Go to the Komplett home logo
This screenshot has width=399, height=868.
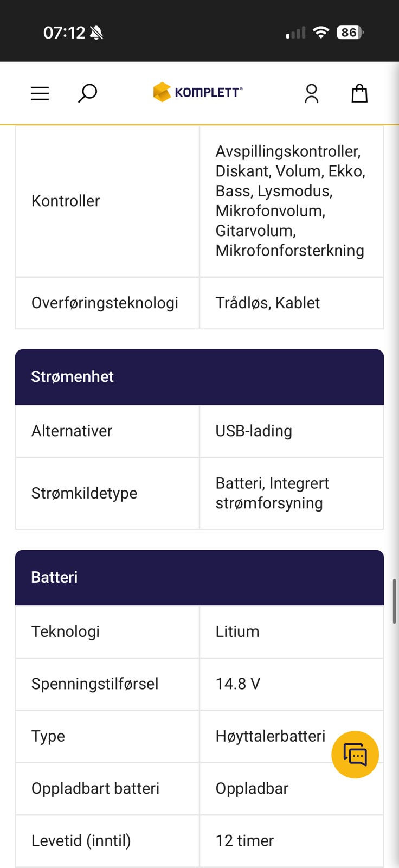[197, 92]
